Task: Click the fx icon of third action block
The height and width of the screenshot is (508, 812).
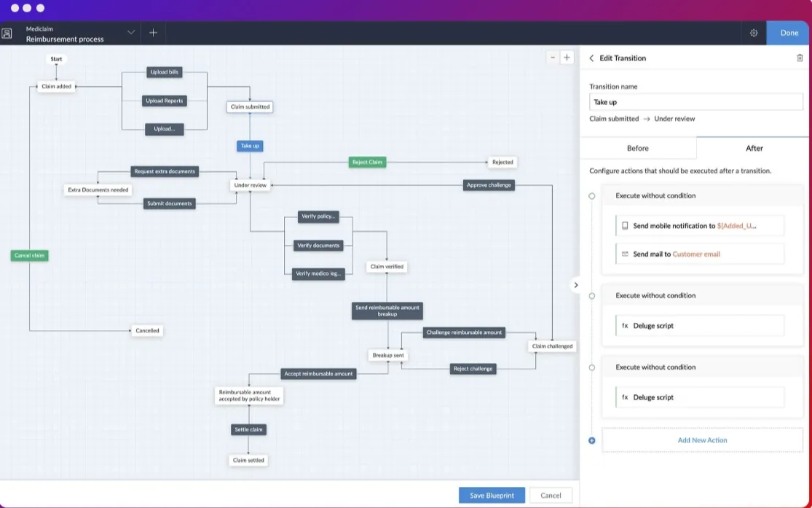Action: coord(625,397)
